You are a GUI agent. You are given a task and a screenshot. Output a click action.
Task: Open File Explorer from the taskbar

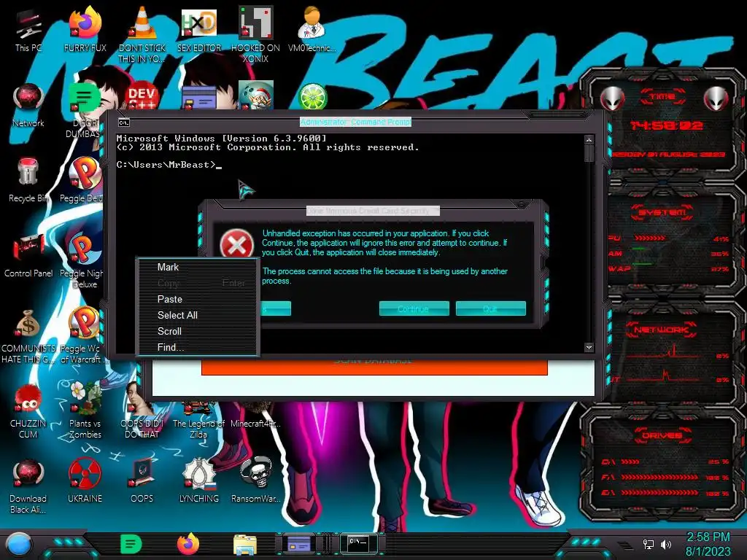tap(245, 545)
